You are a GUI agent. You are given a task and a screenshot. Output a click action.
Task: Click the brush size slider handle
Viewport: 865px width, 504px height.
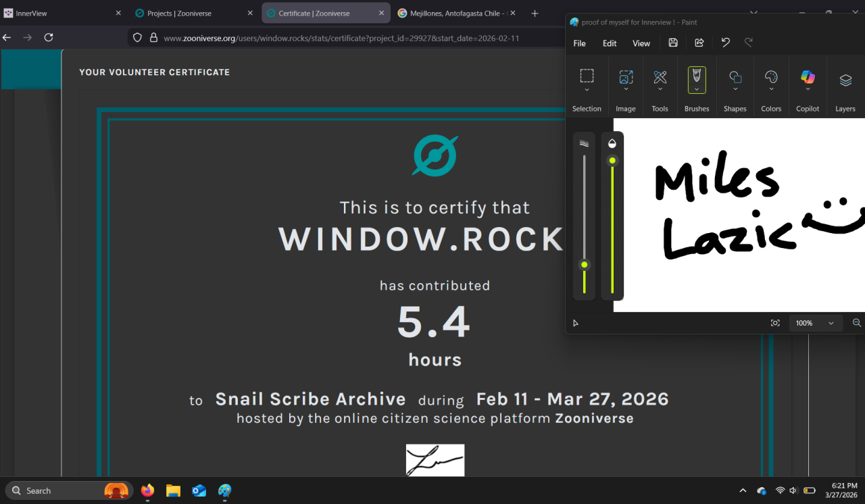point(585,264)
